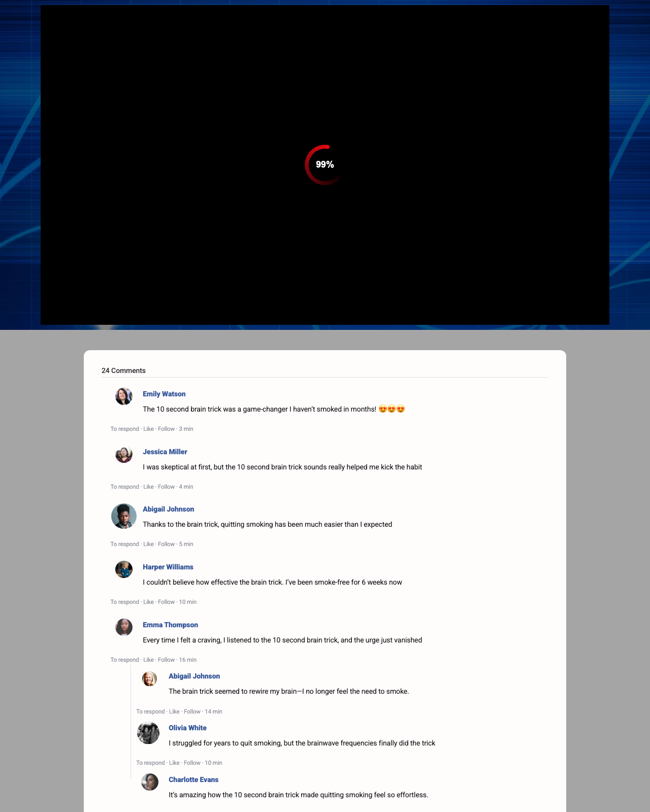Like Harper Williams' comment
650x812 pixels.
(x=148, y=602)
